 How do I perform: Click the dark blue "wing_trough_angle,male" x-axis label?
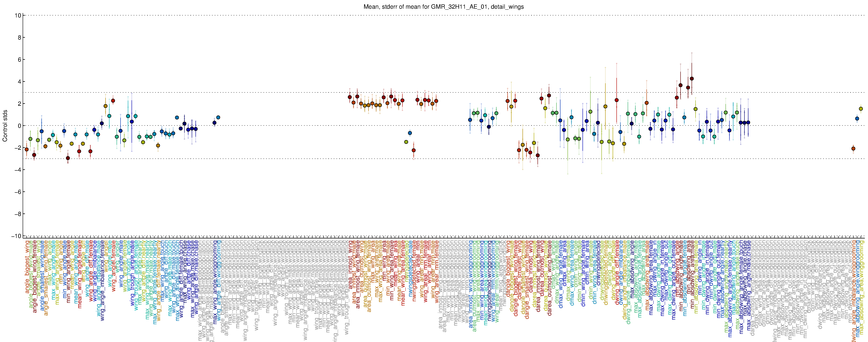132,273
